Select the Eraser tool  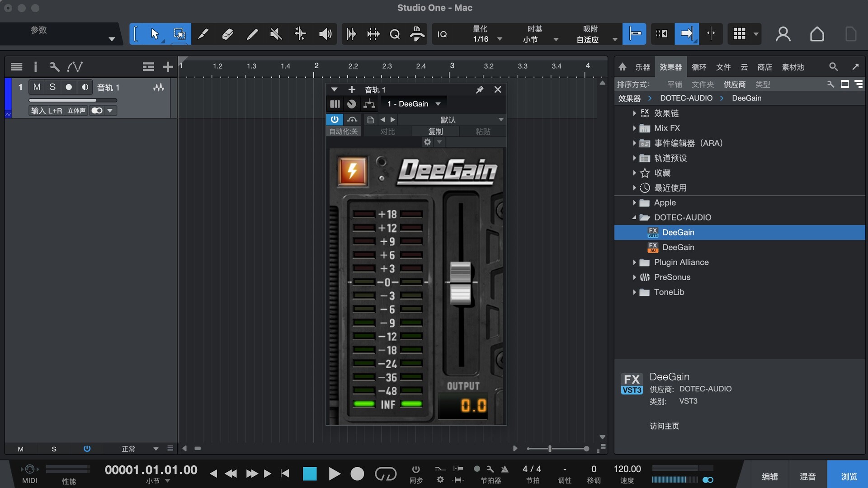coord(228,34)
